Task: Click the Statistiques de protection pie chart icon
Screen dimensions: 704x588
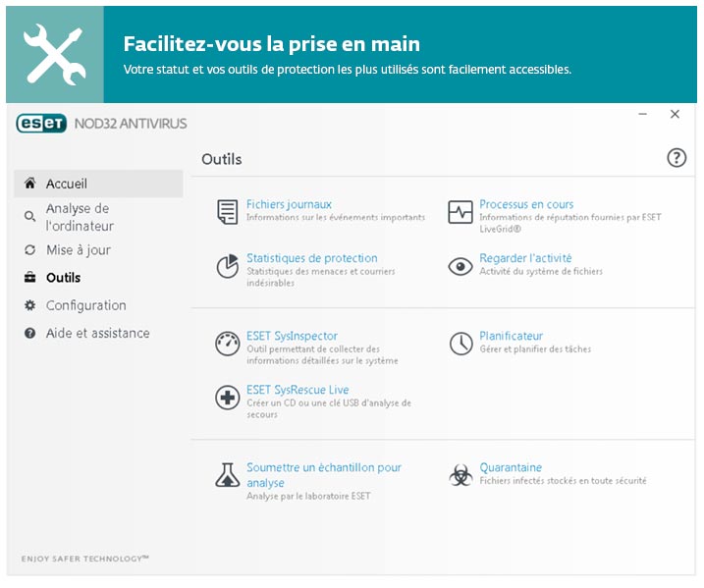Action: tap(227, 265)
